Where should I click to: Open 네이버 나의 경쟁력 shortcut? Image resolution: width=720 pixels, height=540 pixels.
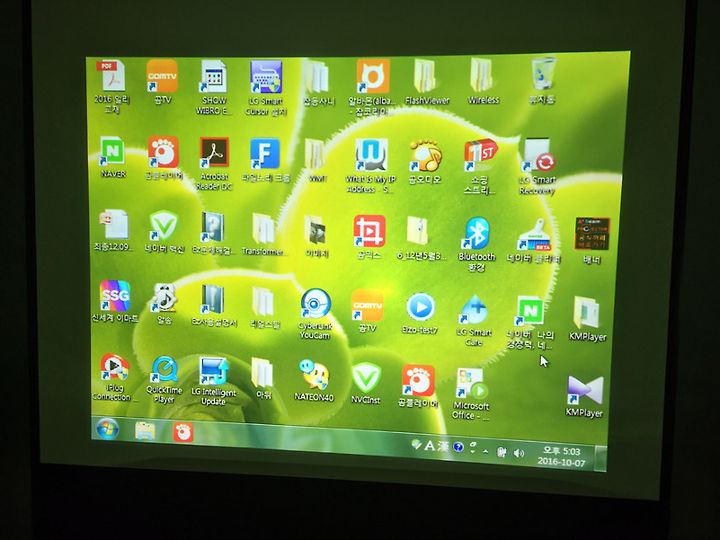click(530, 322)
